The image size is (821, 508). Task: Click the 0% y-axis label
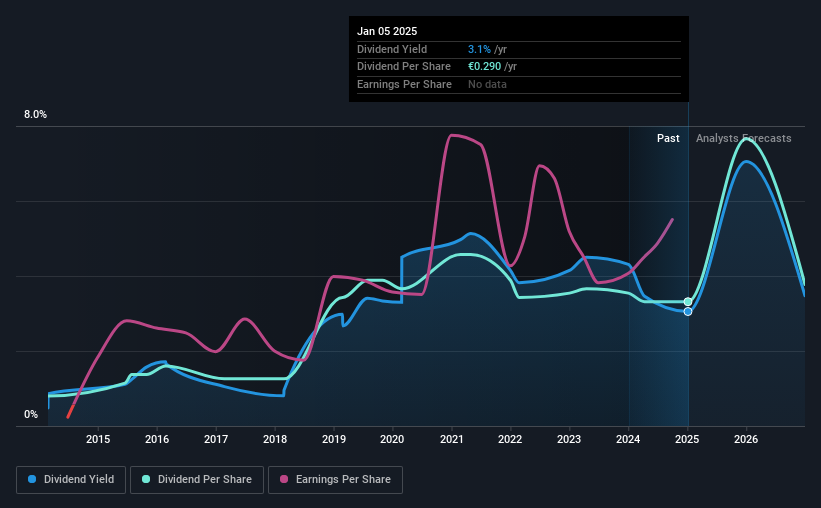pyautogui.click(x=31, y=414)
